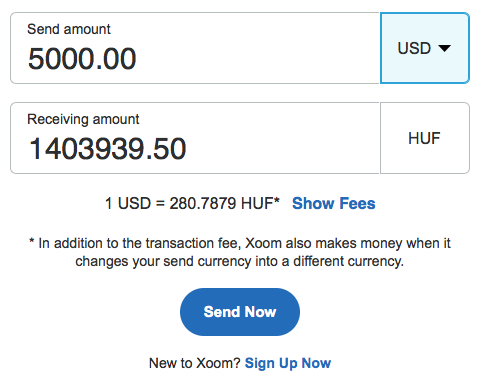Click the Send Now button
This screenshot has width=486, height=388.
pyautogui.click(x=240, y=312)
